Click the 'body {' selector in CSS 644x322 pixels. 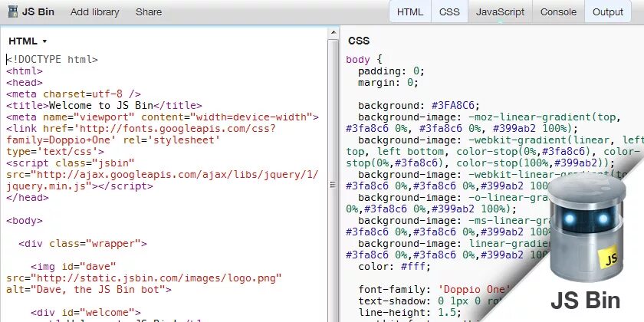click(364, 60)
